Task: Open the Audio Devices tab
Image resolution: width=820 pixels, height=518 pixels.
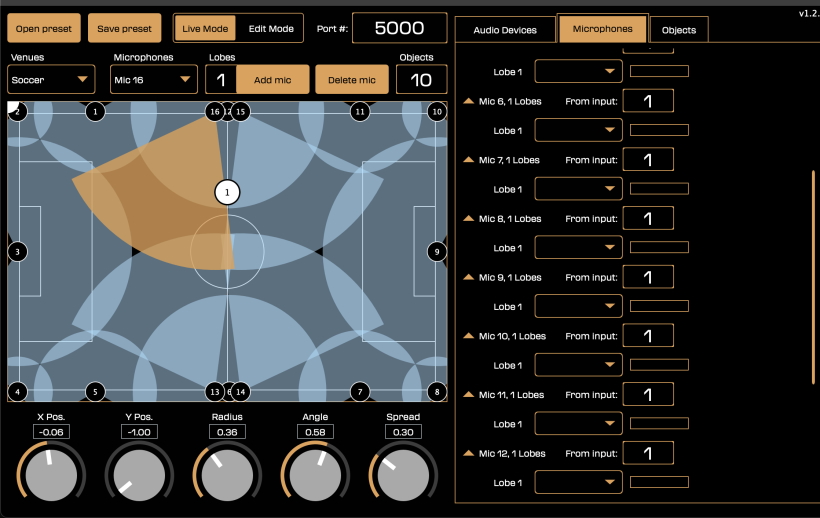Action: pos(504,30)
